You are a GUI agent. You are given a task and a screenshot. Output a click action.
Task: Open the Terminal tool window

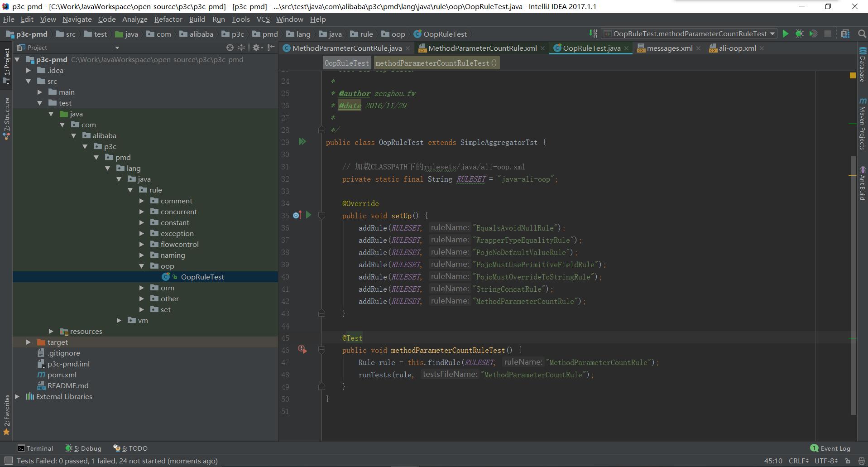pyautogui.click(x=35, y=448)
